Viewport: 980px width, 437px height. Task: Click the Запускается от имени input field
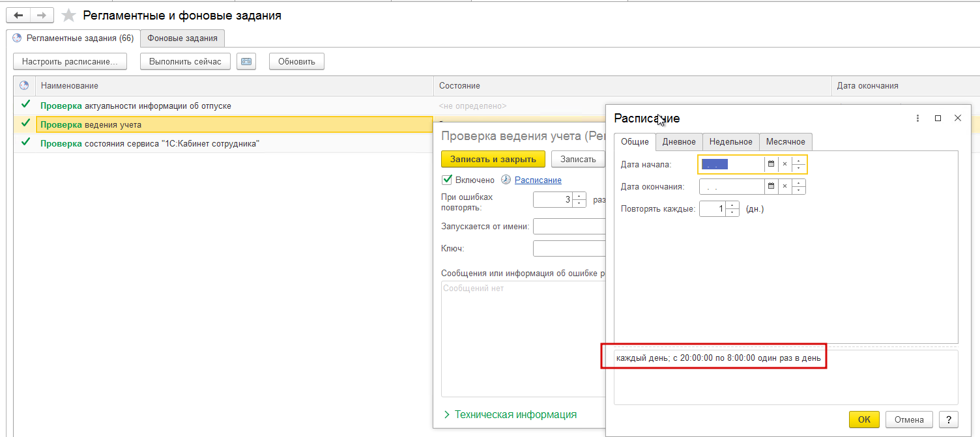pos(569,226)
